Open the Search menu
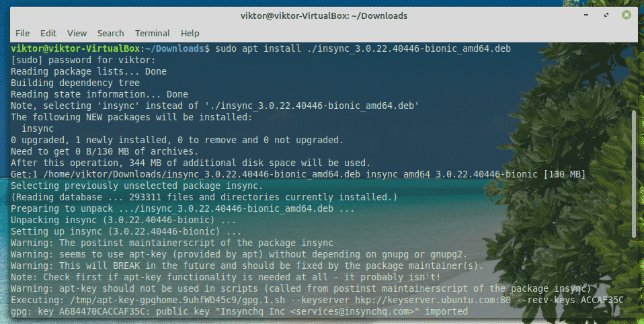This screenshot has width=644, height=324. (110, 33)
